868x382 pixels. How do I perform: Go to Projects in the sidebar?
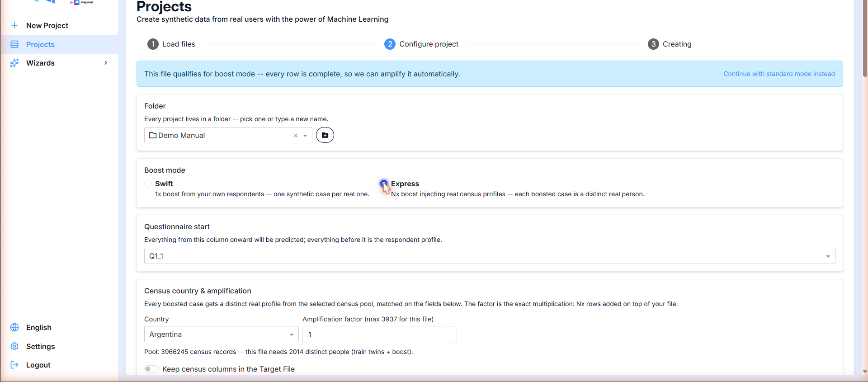59,44
